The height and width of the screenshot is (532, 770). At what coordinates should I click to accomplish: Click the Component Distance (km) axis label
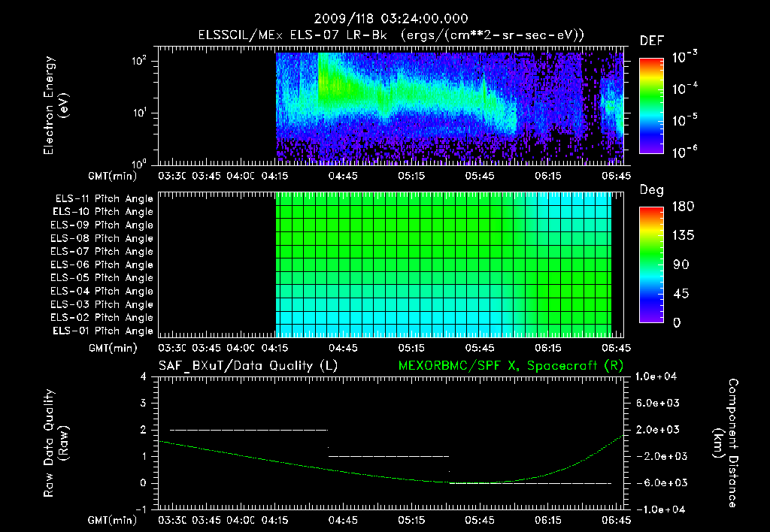pos(726,443)
